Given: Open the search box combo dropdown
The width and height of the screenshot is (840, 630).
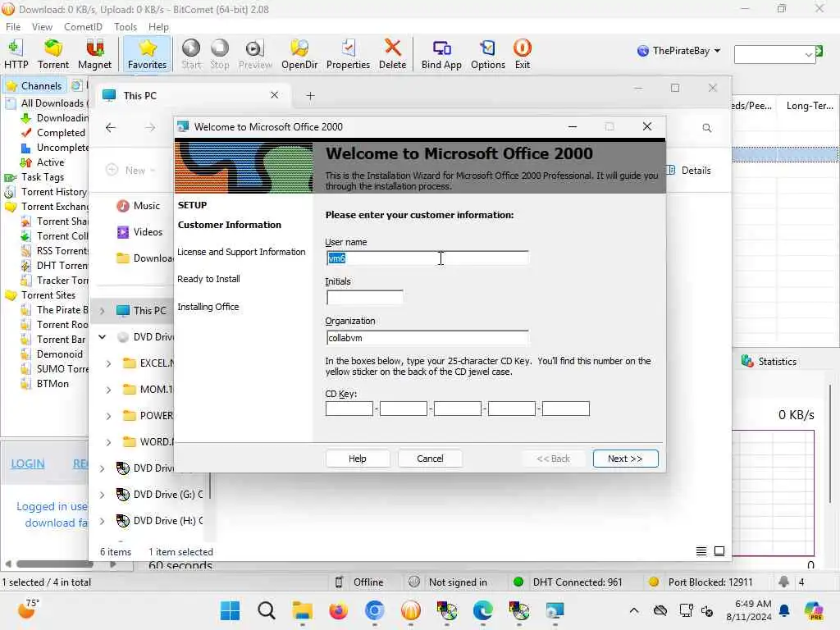Looking at the screenshot, I should (808, 55).
